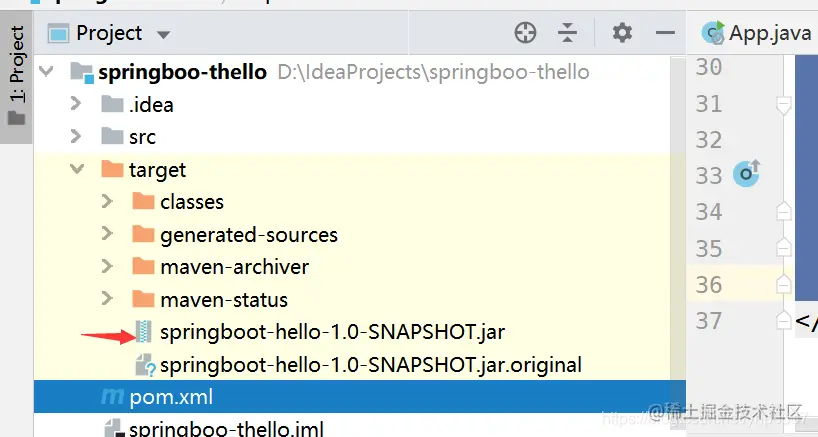This screenshot has width=818, height=437.
Task: Collapse the springboo-thello root node
Action: [x=46, y=70]
